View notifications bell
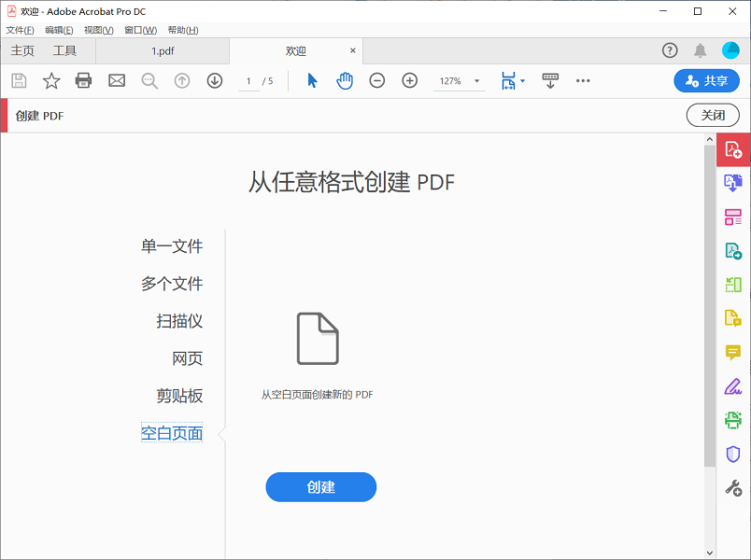The image size is (751, 560). pyautogui.click(x=701, y=50)
